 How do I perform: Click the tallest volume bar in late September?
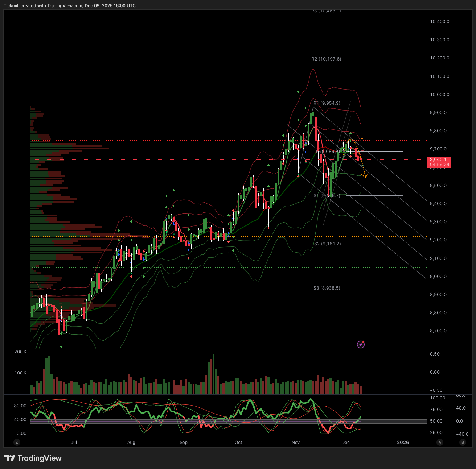[x=213, y=374]
